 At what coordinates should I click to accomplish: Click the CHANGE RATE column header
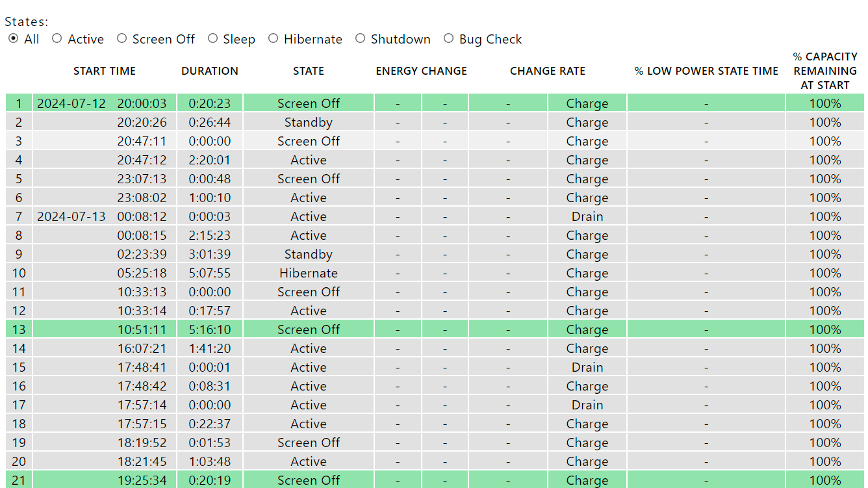(x=548, y=71)
